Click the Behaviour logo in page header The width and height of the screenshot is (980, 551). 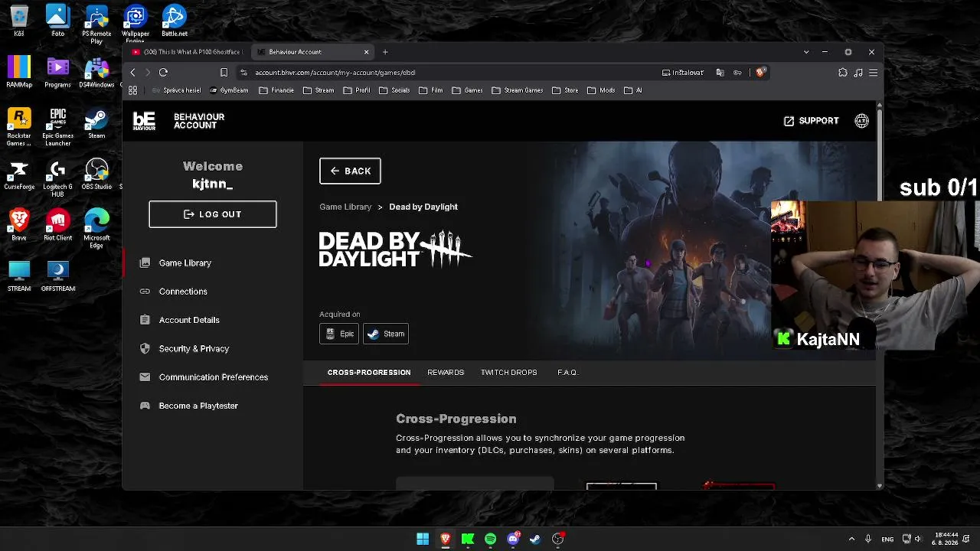pyautogui.click(x=144, y=121)
